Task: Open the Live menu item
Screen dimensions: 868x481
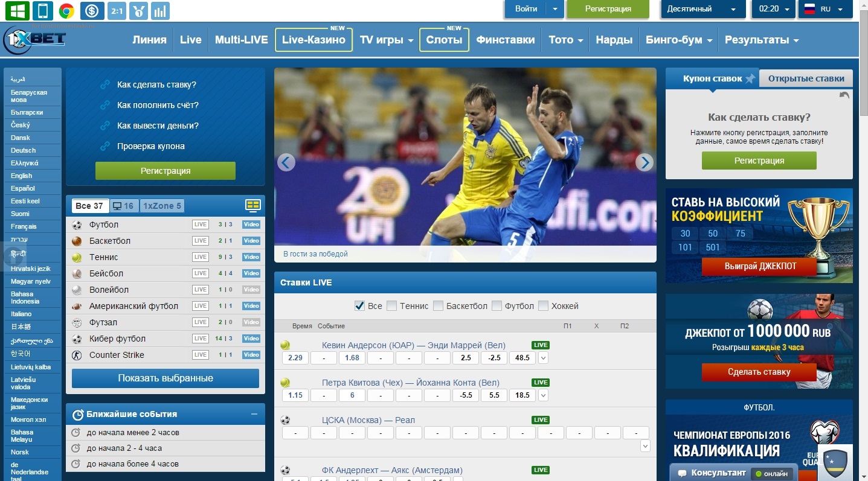Action: tap(191, 40)
